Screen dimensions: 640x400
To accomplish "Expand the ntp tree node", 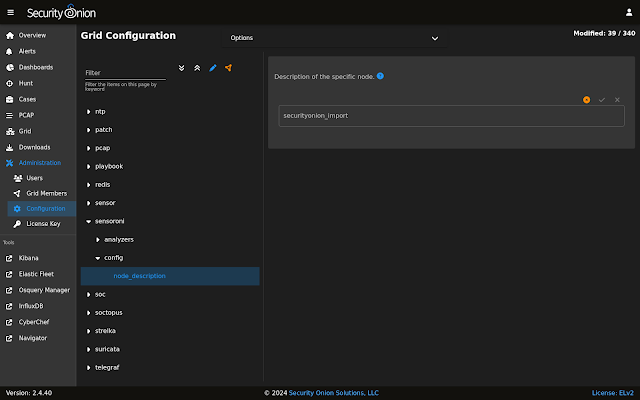I will [x=89, y=111].
